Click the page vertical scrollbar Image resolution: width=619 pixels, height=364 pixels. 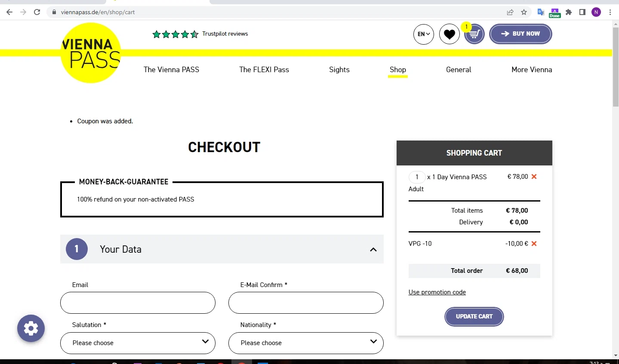click(616, 67)
